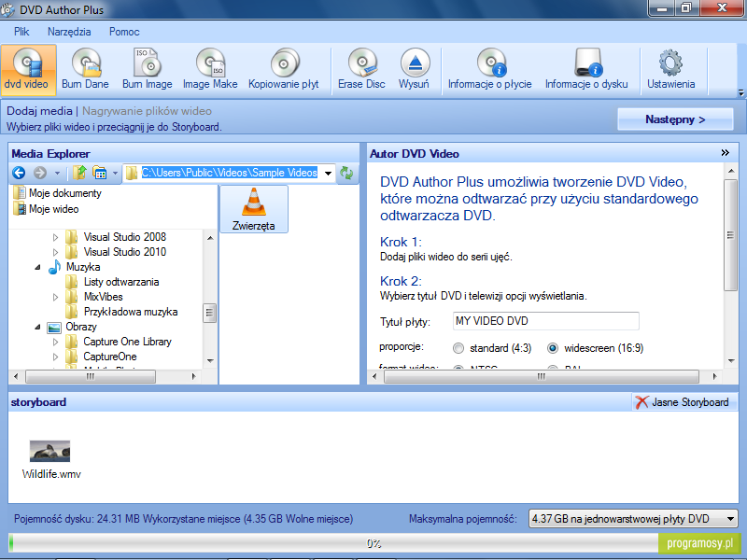
Task: Click Autor DVD panel horizontal scrollbar
Action: (x=542, y=377)
